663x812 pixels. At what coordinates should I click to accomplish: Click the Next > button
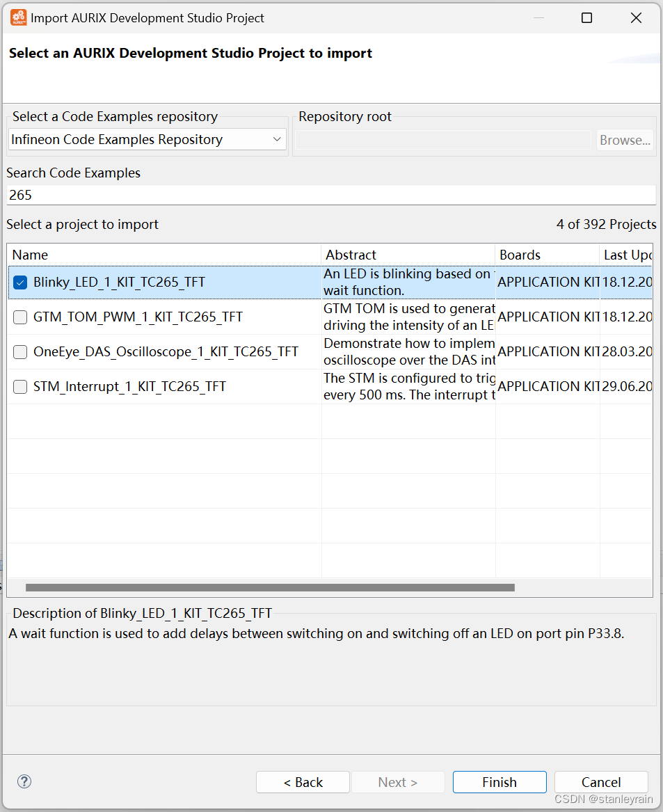click(x=398, y=782)
